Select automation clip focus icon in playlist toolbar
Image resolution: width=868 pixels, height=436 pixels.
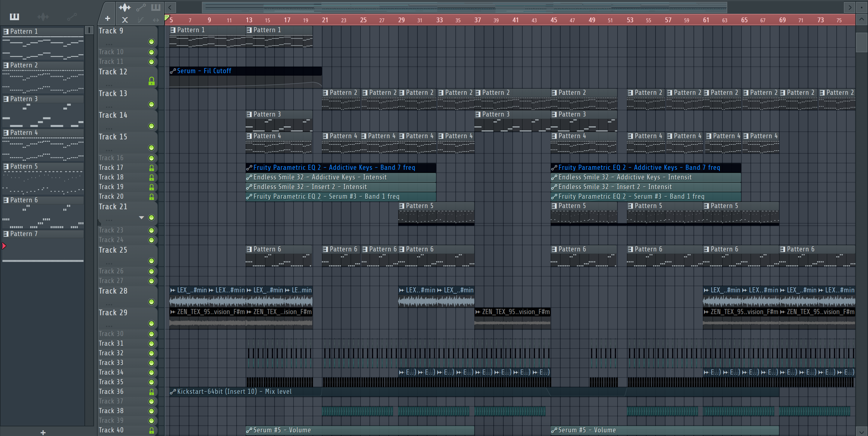coord(141,7)
